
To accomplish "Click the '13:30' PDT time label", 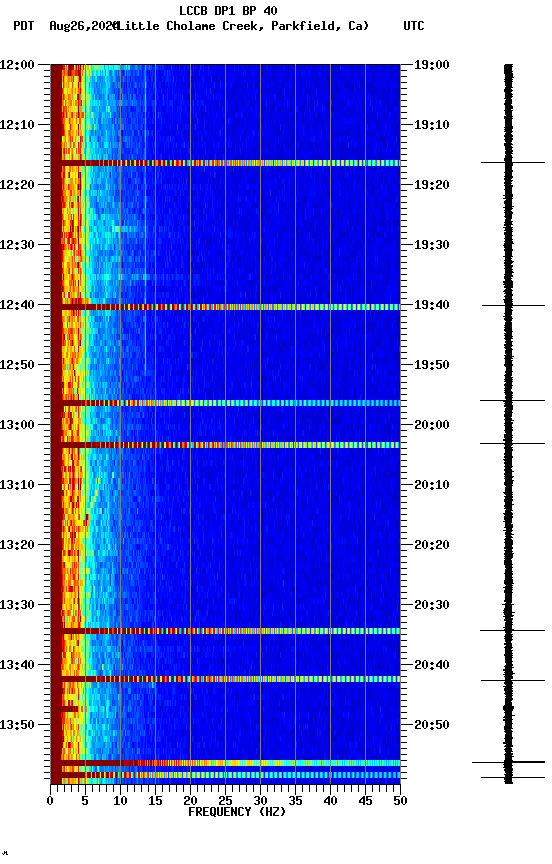I will click(17, 605).
